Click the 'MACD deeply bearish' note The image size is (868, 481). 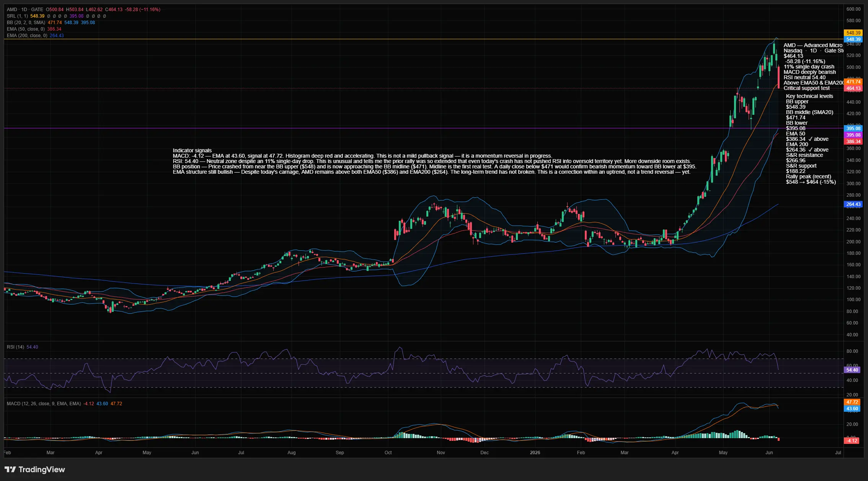(810, 72)
